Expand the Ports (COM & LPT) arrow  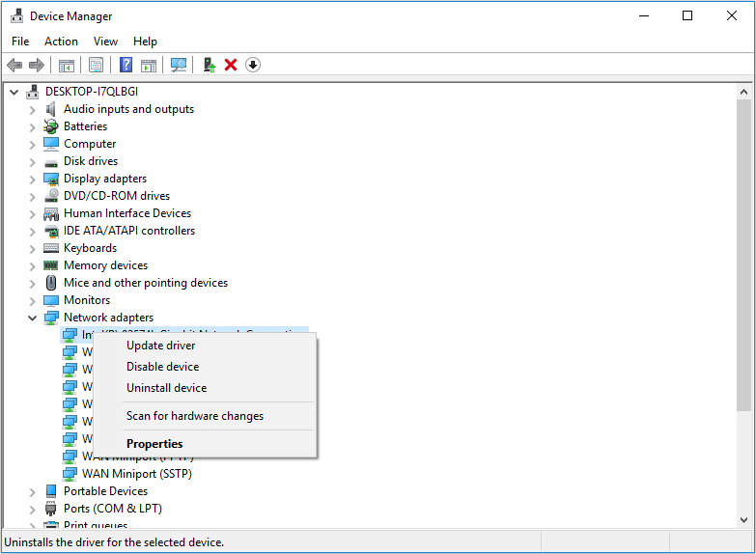pos(32,510)
